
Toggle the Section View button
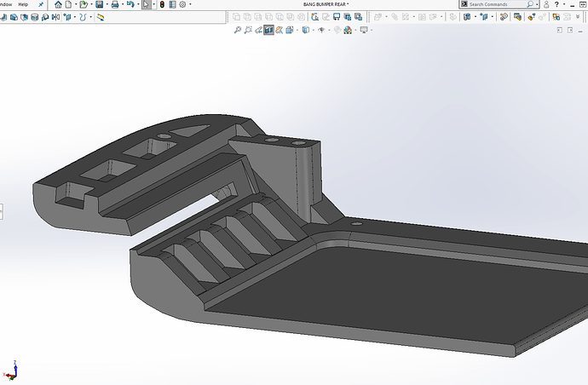(269, 30)
